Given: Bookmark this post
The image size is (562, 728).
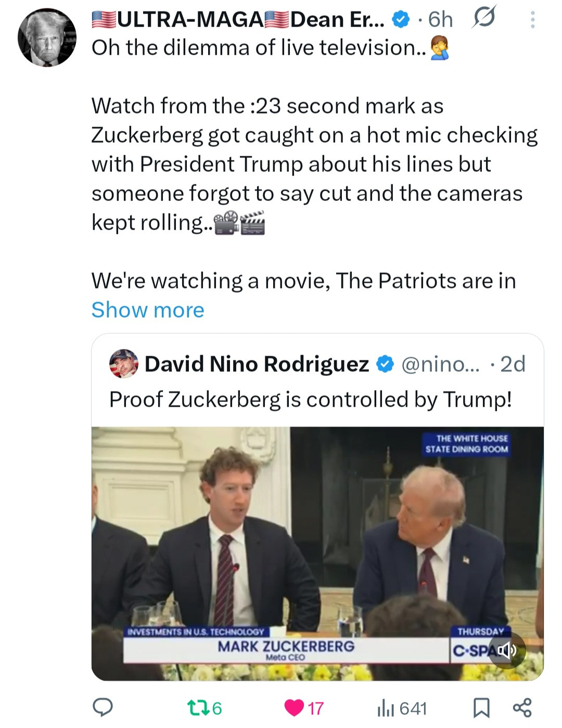Looking at the screenshot, I should click(x=481, y=708).
